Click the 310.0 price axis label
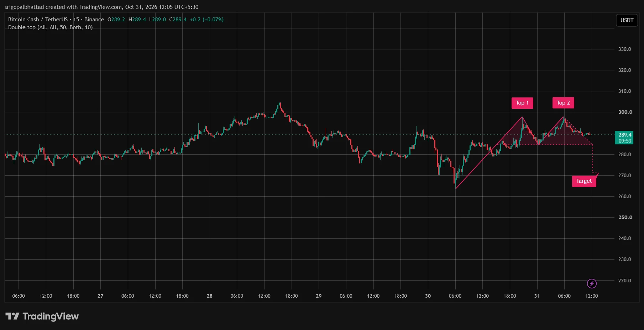The height and width of the screenshot is (330, 644). click(x=624, y=91)
